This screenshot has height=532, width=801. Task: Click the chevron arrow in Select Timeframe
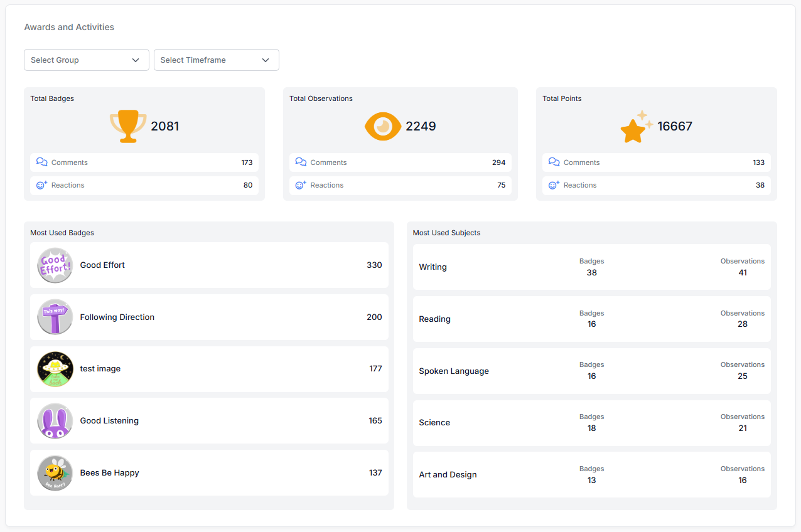coord(266,60)
